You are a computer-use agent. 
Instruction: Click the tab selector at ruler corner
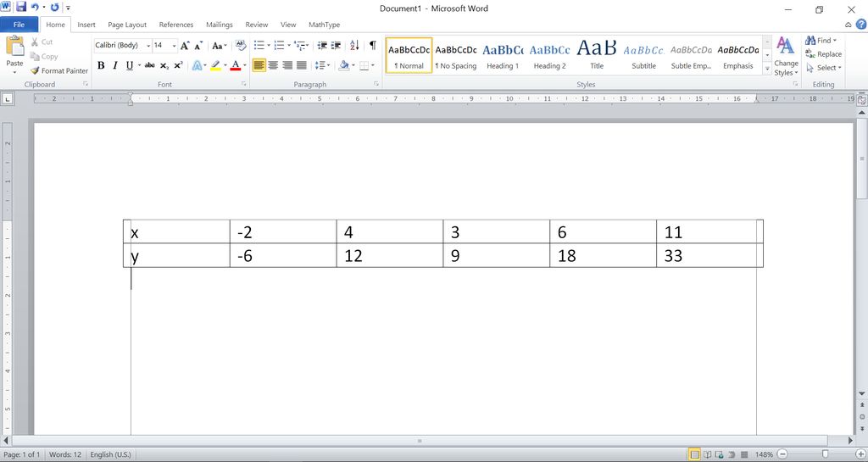(x=7, y=99)
